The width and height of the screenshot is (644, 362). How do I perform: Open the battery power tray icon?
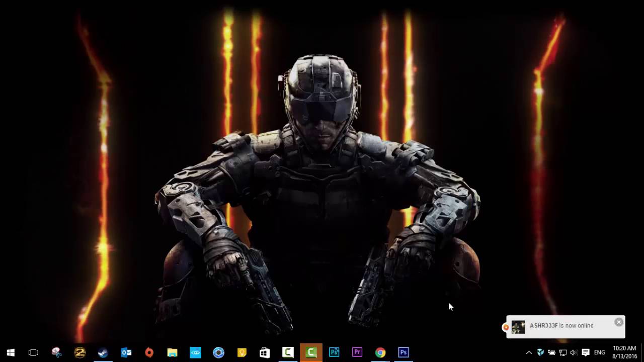pyautogui.click(x=551, y=352)
